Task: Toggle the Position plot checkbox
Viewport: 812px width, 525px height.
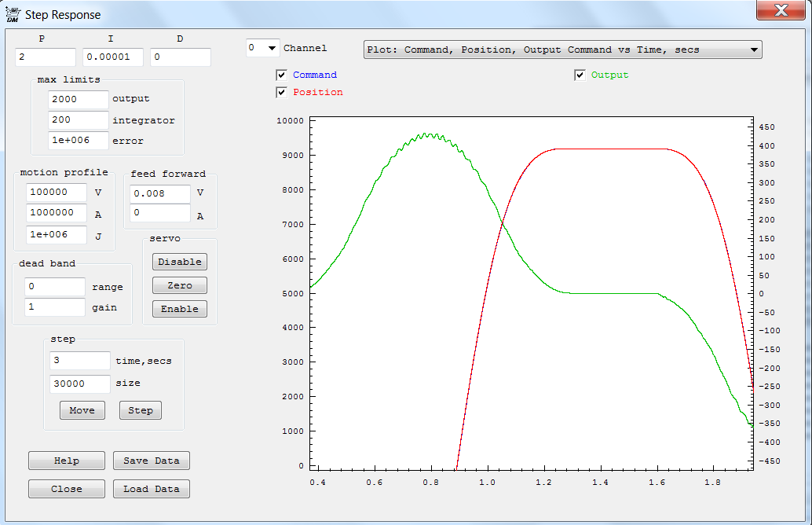Action: tap(282, 93)
